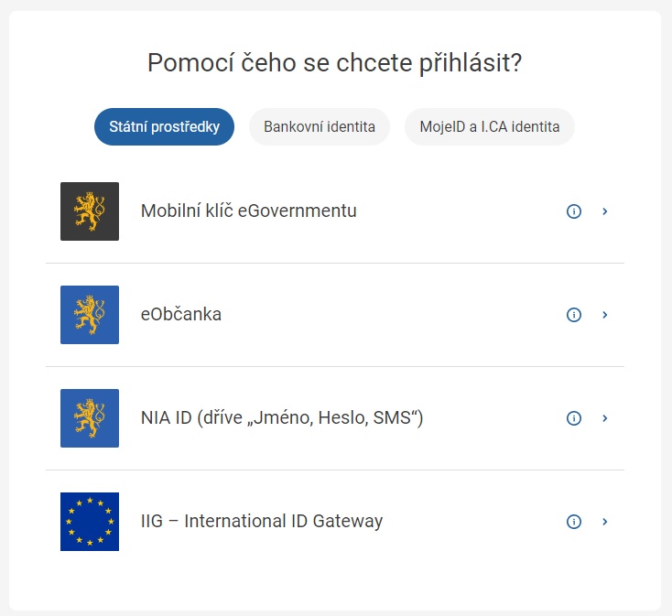672x616 pixels.
Task: Choose Mobilní klíč eGovernmentu login option
Action: (249, 211)
